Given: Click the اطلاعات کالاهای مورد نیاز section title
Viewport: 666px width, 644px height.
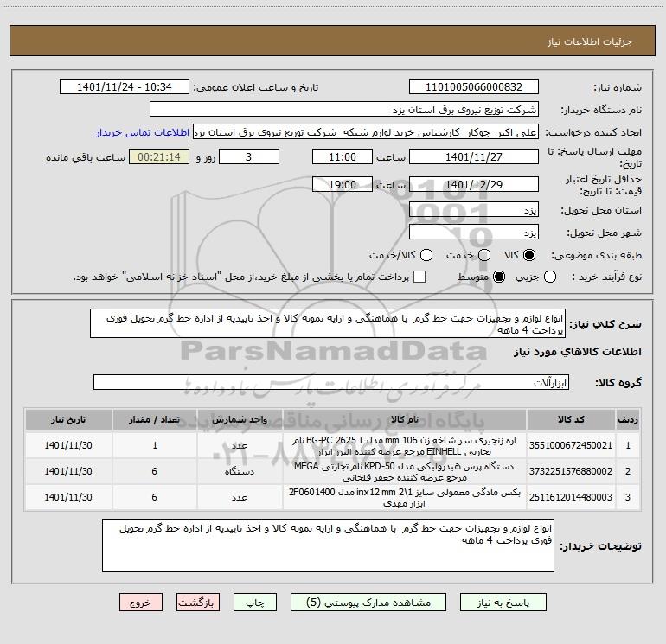Looking at the screenshot, I should coord(577,352).
